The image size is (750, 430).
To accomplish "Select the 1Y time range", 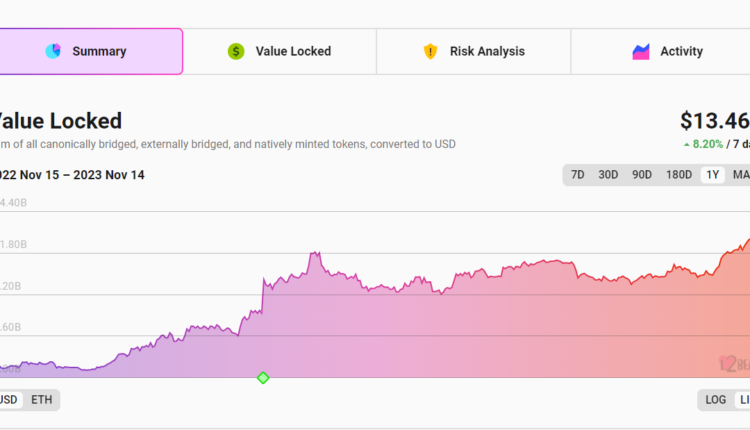I will tap(713, 175).
